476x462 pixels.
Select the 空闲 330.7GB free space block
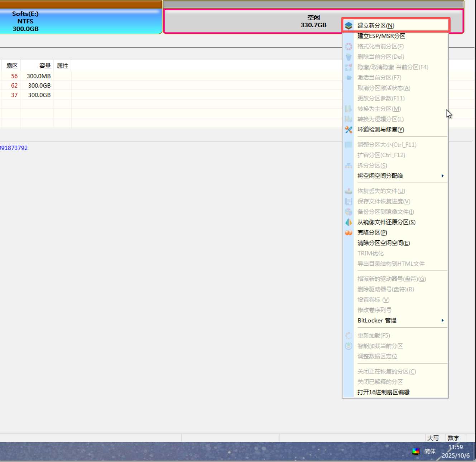tap(251, 21)
